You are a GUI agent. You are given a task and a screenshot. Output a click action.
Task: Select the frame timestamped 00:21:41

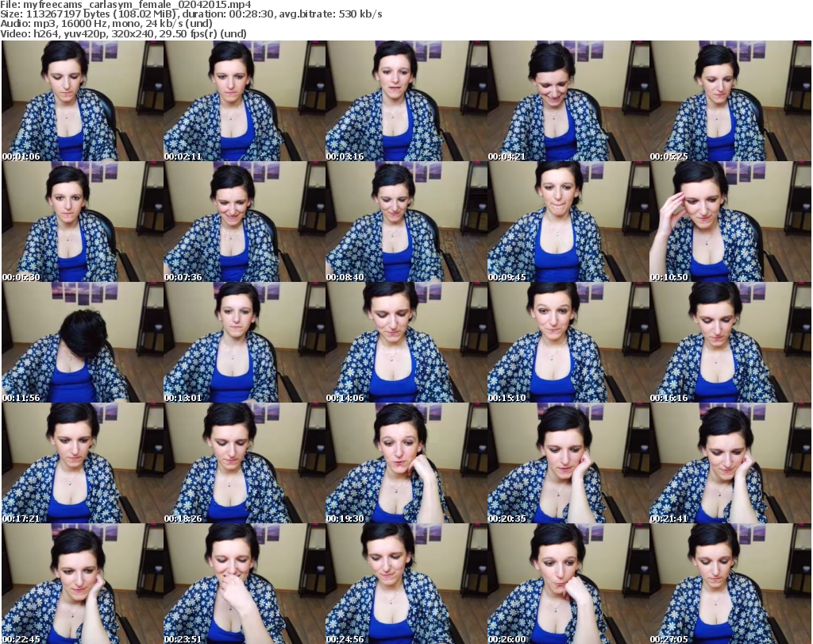pyautogui.click(x=730, y=463)
